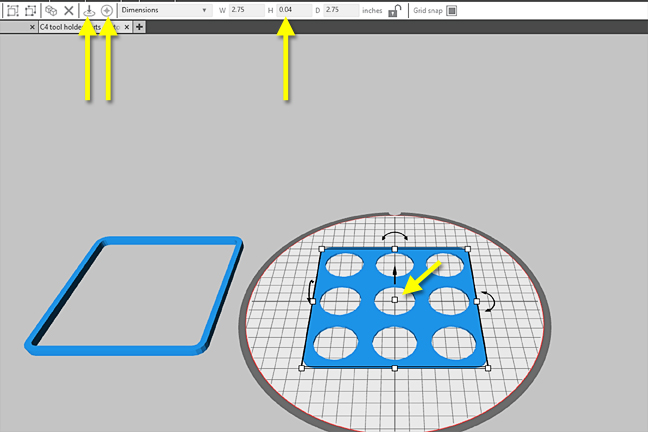Add new tab with plus button
The width and height of the screenshot is (648, 432).
point(139,27)
